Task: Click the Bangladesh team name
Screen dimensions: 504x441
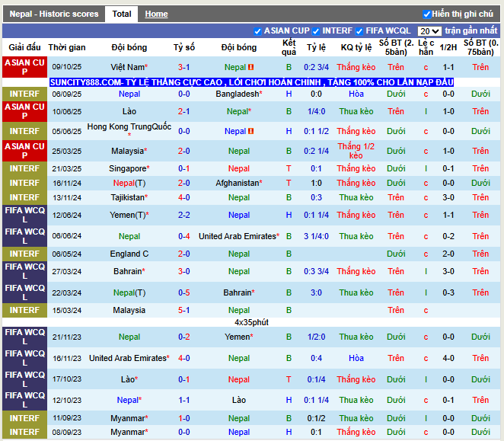Action: pyautogui.click(x=237, y=94)
